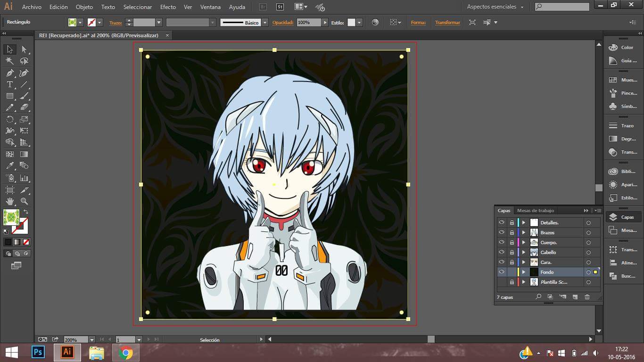Set paint to None in toolbox

pyautogui.click(x=26, y=242)
